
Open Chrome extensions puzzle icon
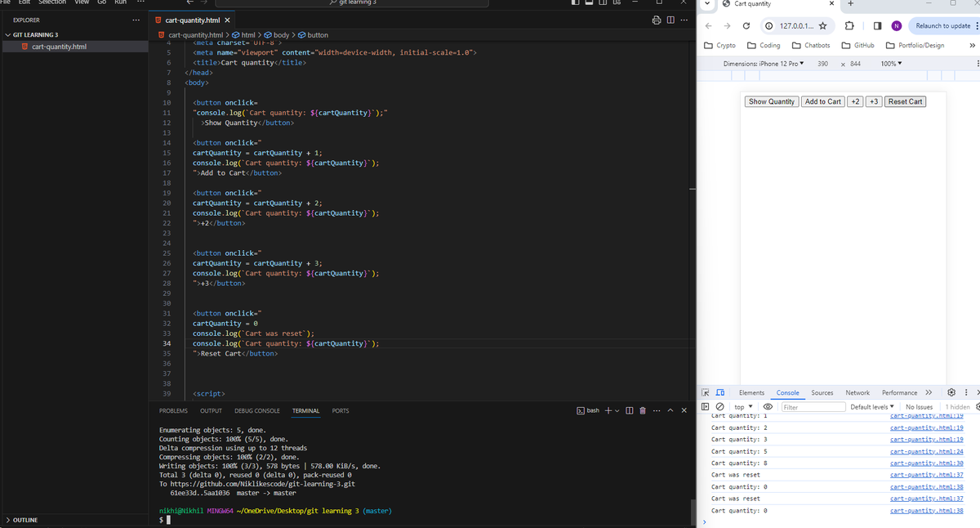coord(849,26)
